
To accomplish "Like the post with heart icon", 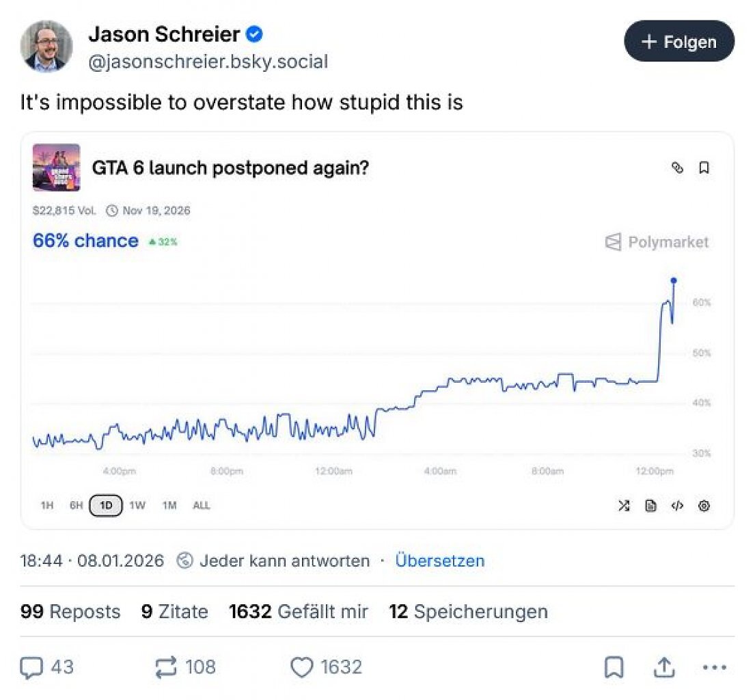I will (x=302, y=668).
